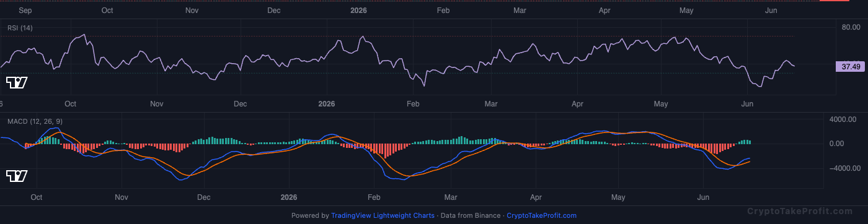Click the 'Powered by' footer text

click(x=310, y=216)
